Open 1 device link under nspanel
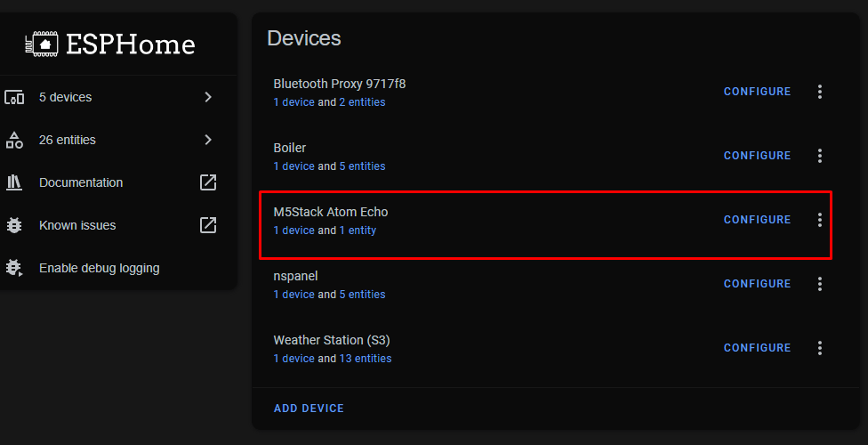Screen dimensions: 868x445 coord(294,295)
